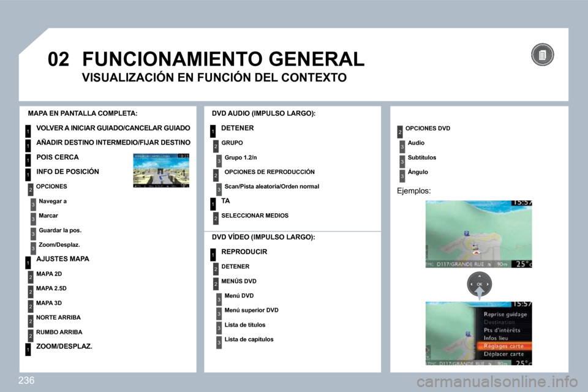The height and width of the screenshot is (392, 588).
Task: Click 'REPRODUCIR' entry
Action: point(244,252)
